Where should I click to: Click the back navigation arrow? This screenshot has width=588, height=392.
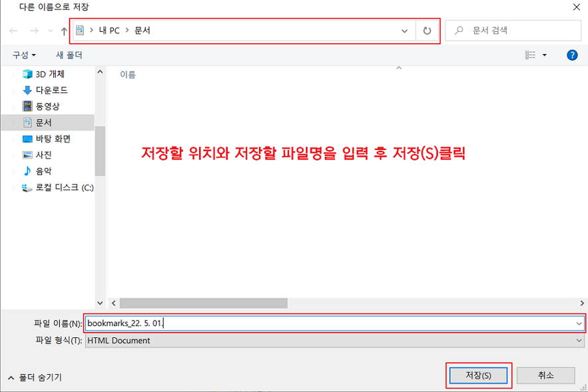pos(12,30)
